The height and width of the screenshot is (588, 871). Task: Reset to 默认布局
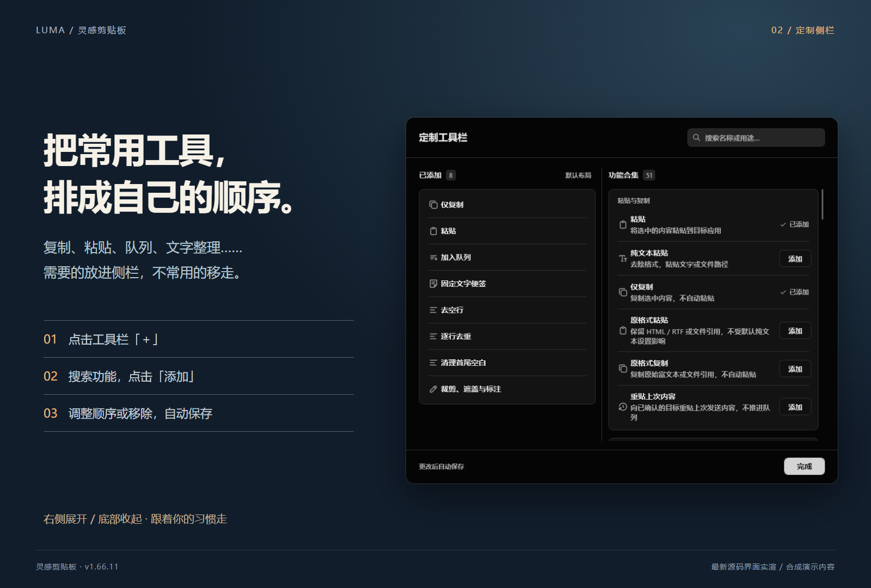[578, 175]
